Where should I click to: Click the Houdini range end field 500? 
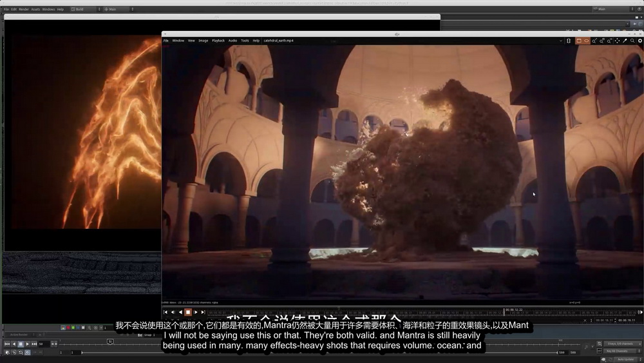coord(562,352)
